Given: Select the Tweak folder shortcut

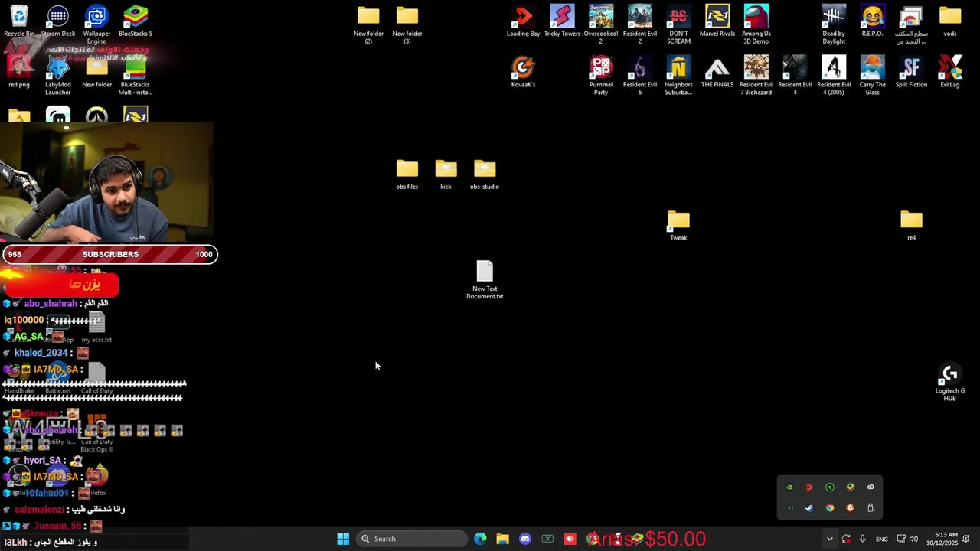Looking at the screenshot, I should (678, 226).
